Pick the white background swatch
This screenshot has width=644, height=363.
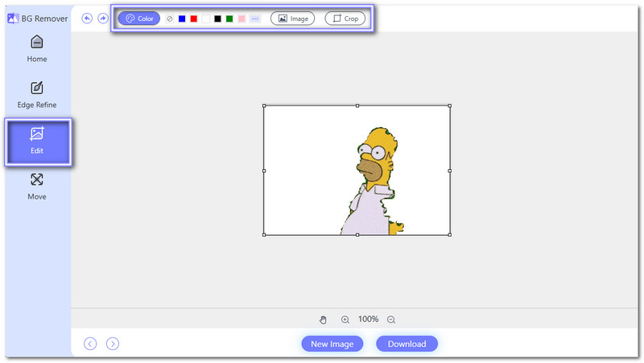206,19
